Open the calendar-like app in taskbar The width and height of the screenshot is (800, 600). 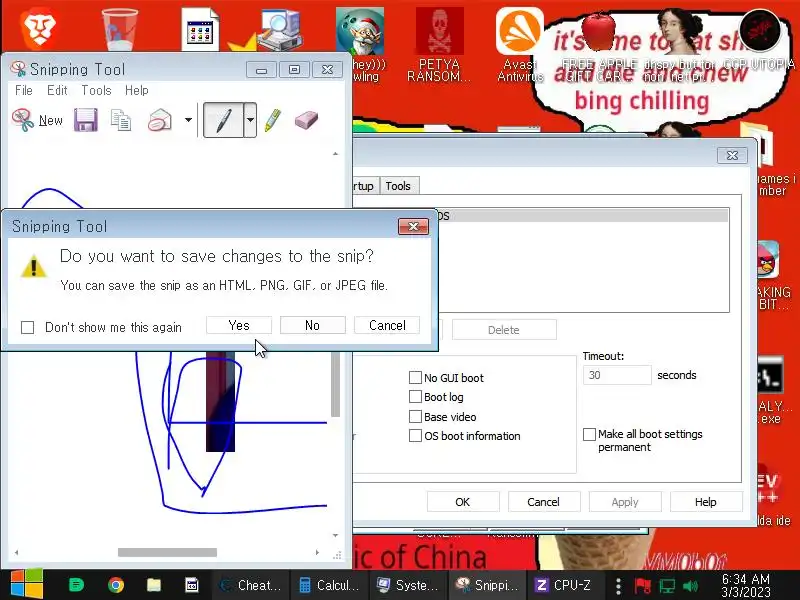(191, 585)
